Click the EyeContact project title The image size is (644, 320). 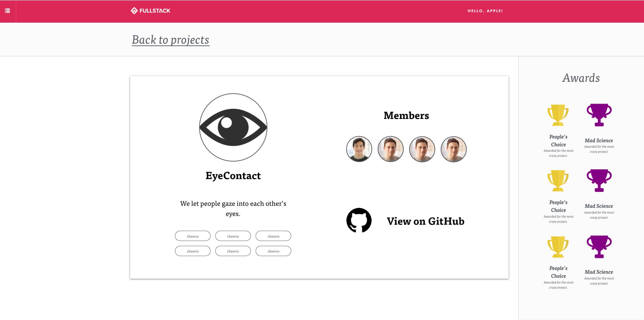pyautogui.click(x=233, y=176)
